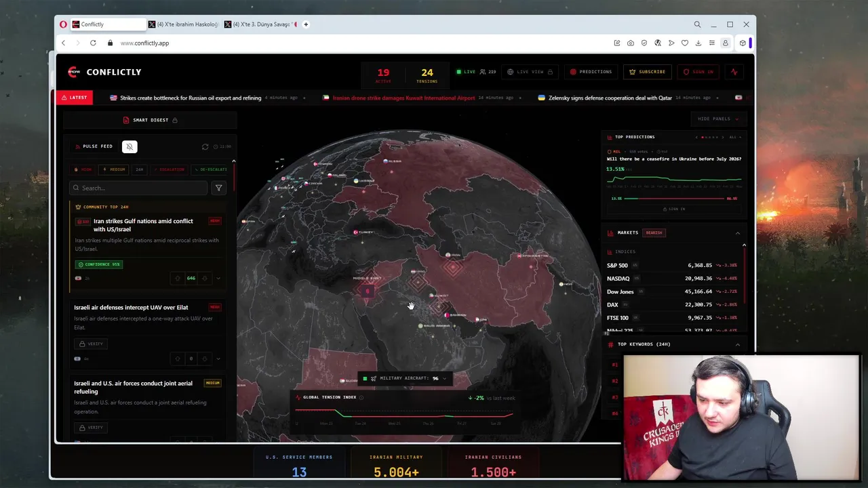Open the Live View mode
The height and width of the screenshot is (488, 868).
click(530, 72)
